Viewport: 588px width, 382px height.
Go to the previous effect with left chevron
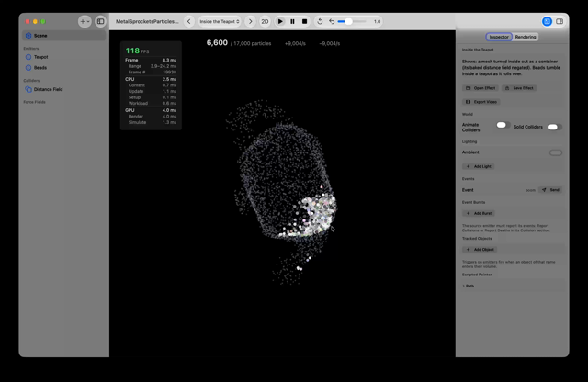(x=189, y=21)
